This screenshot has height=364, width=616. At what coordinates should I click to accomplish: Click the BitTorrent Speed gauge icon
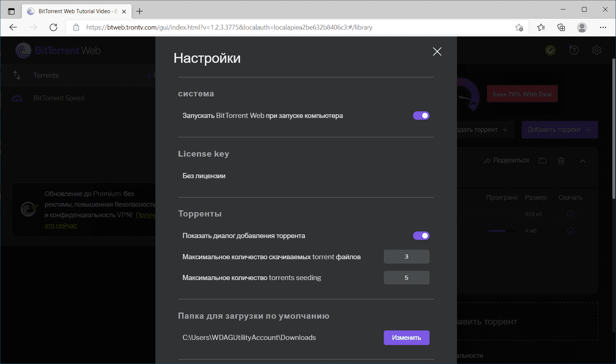pyautogui.click(x=17, y=98)
